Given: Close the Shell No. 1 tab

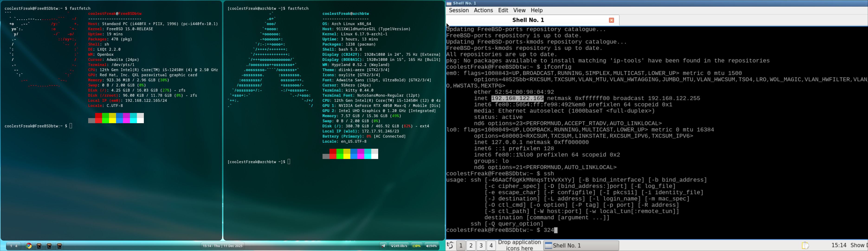Looking at the screenshot, I should 611,20.
